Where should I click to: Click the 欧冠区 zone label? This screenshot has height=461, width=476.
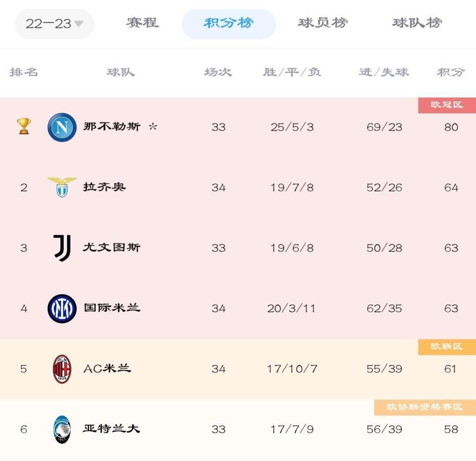[447, 105]
